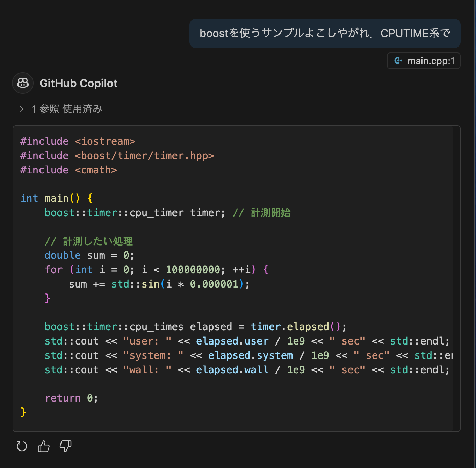Click the '// 計測開始' comment
476x468 pixels.
click(x=262, y=213)
